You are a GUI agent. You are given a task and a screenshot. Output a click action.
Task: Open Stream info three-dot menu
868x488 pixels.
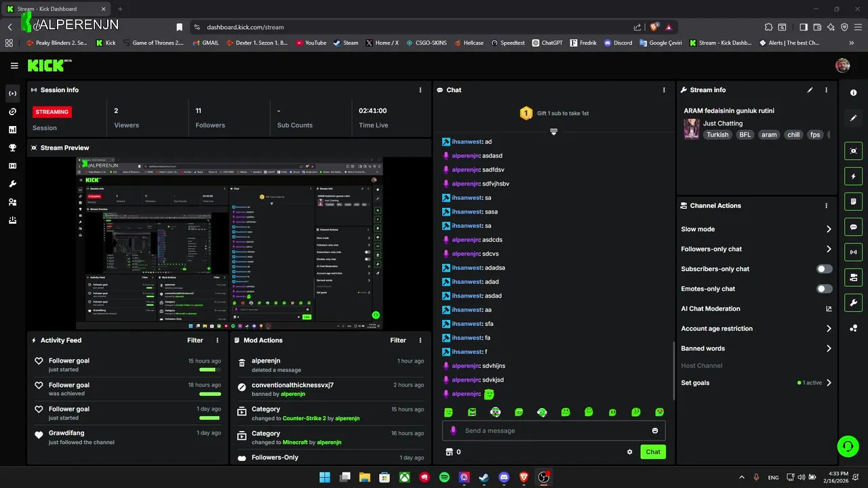click(826, 89)
